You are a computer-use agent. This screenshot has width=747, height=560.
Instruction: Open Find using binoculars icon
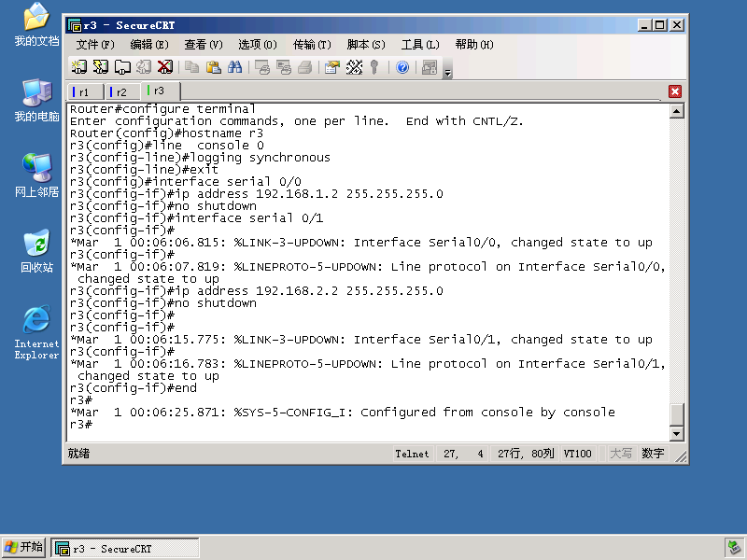235,67
